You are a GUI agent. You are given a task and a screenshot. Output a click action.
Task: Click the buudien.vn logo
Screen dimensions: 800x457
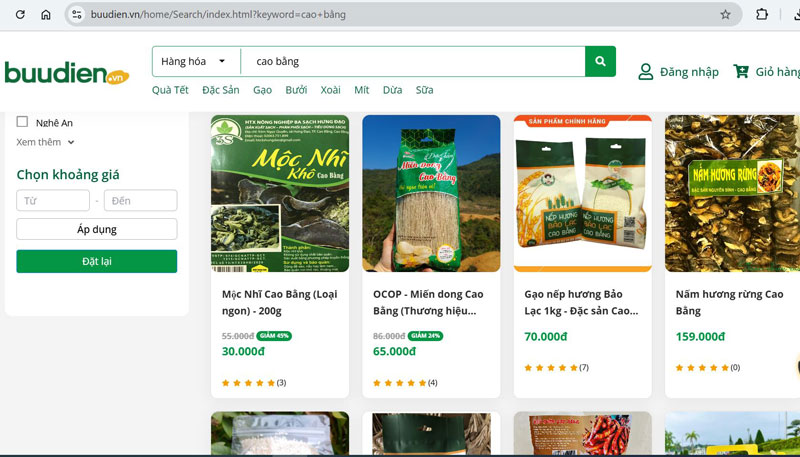point(66,73)
